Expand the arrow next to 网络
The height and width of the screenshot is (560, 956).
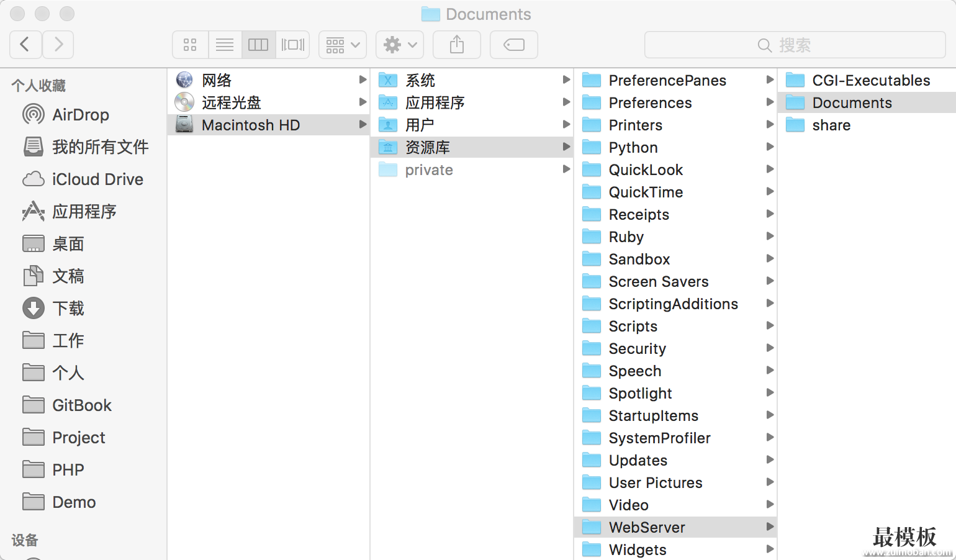coord(363,79)
